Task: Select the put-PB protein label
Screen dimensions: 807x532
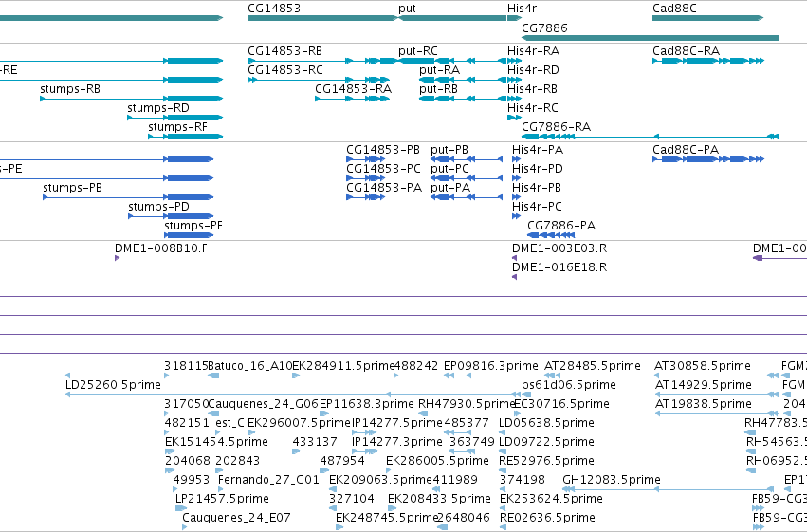Action: pos(449,150)
